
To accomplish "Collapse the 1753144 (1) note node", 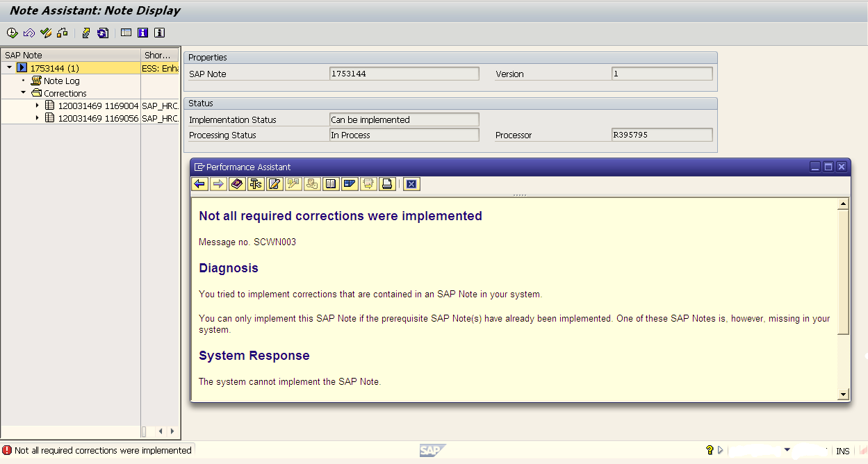I will click(x=10, y=68).
